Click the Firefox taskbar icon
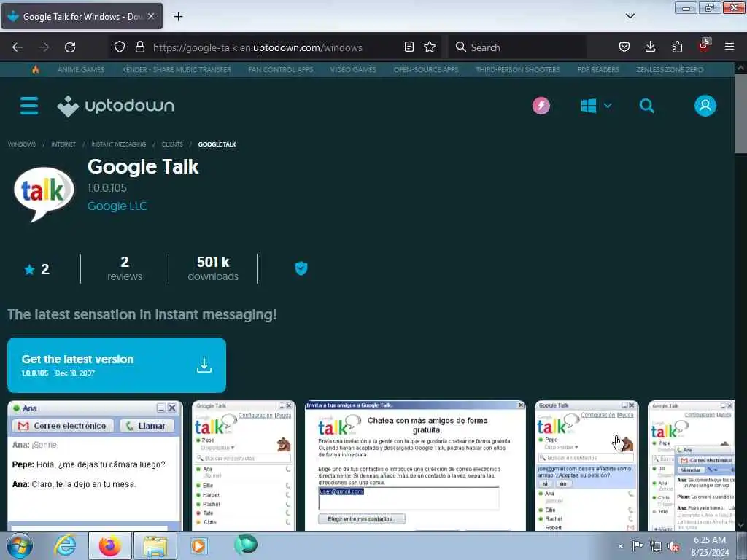Screen dimensions: 747x560 click(x=110, y=545)
